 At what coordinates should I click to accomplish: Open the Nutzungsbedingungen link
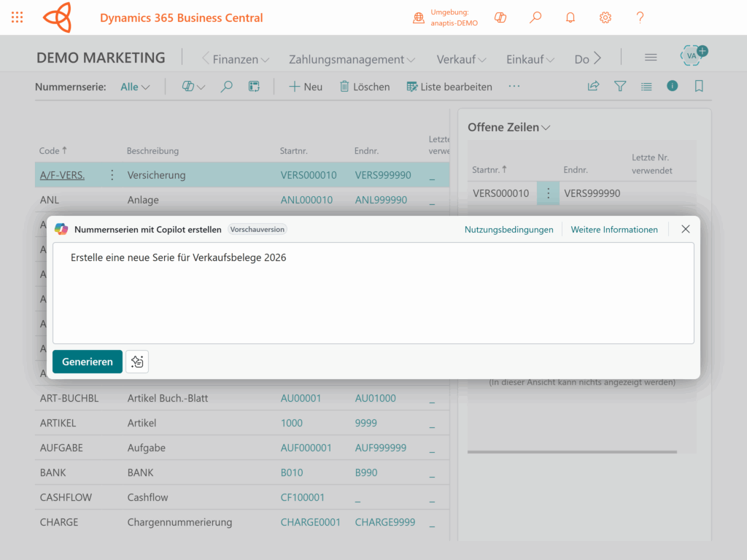click(508, 229)
